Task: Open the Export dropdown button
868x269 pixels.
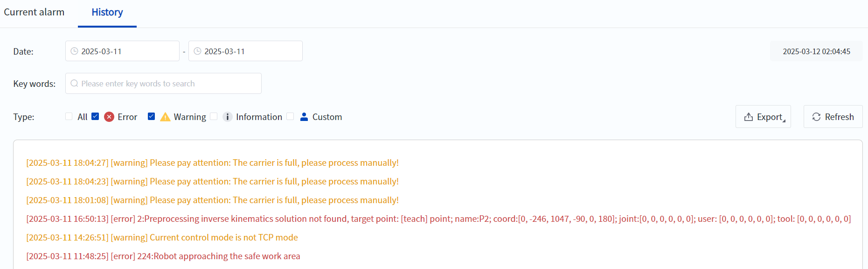Action: tap(763, 117)
